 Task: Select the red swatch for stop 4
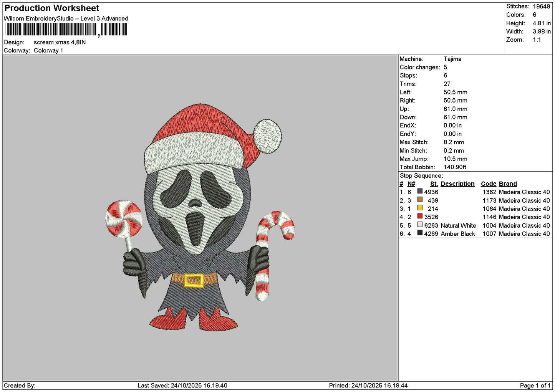pyautogui.click(x=420, y=216)
